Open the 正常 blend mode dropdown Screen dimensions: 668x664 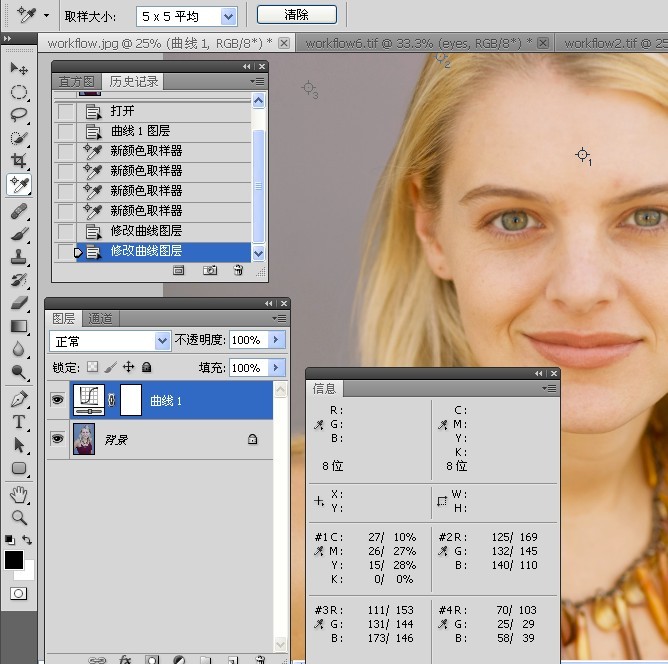coord(162,341)
